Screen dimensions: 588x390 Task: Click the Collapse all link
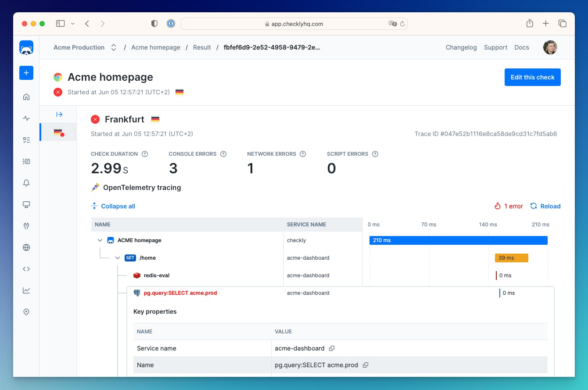118,206
